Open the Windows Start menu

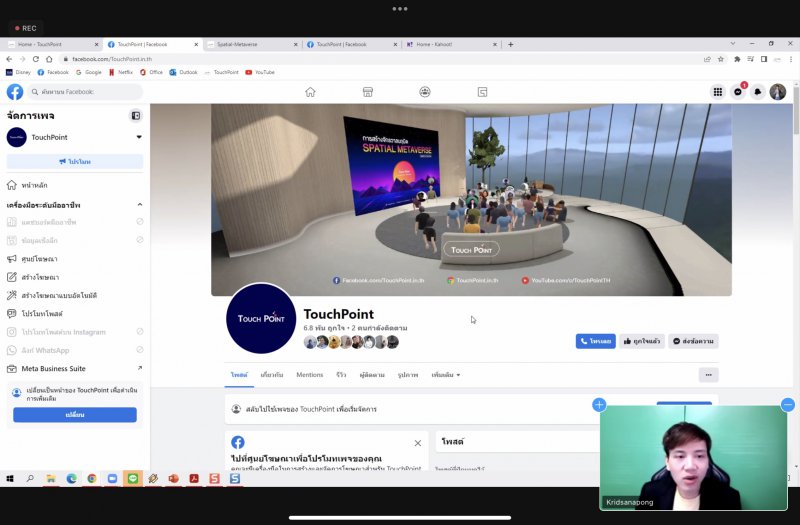10,479
